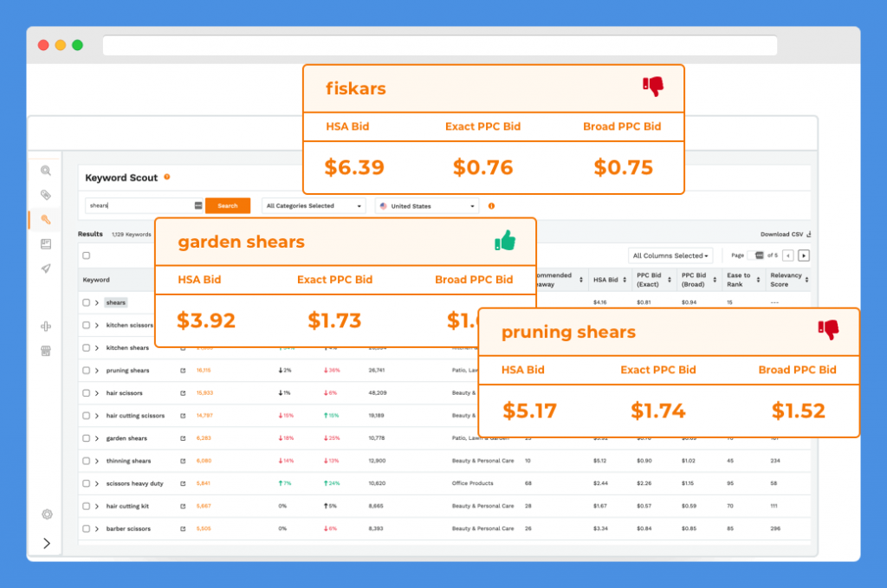Click the garden shears keyword in table
This screenshot has width=887, height=588.
pos(126,438)
